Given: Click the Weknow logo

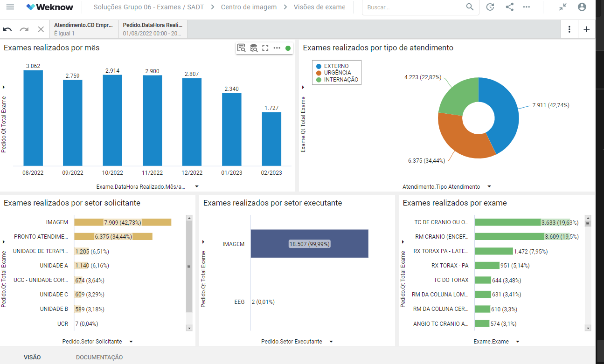Looking at the screenshot, I should click(50, 7).
